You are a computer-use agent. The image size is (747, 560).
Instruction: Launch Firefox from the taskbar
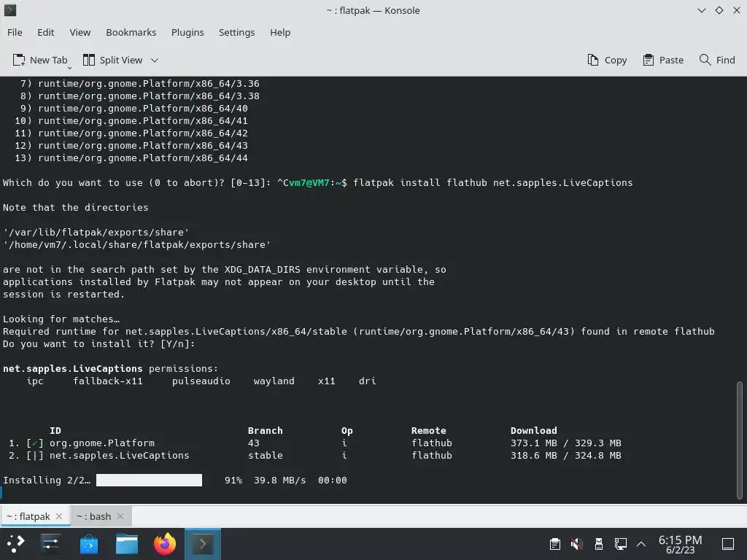coord(165,544)
